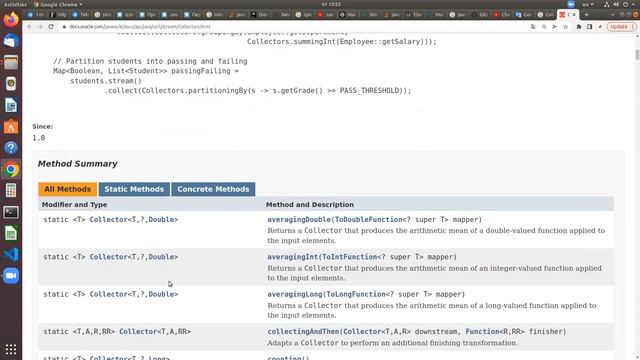This screenshot has width=640, height=360.
Task: Click the 'Method and Description' column header
Action: [x=310, y=205]
